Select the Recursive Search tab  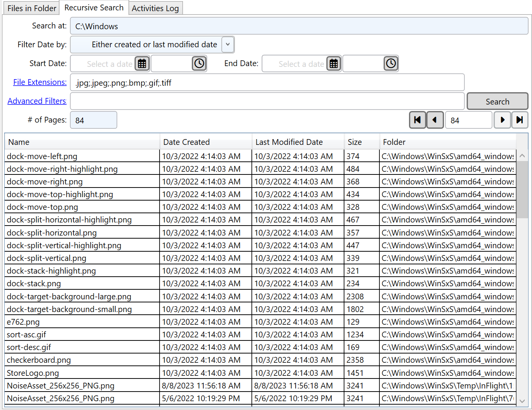94,8
